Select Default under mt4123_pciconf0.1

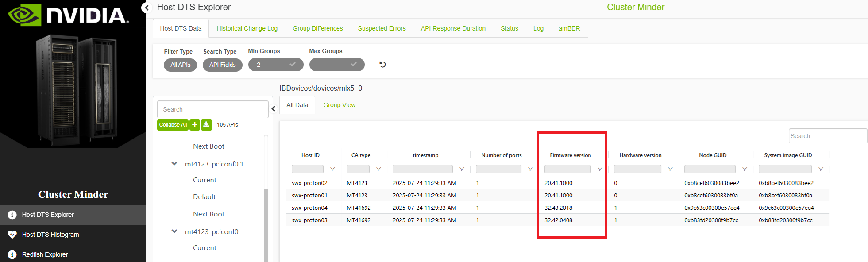click(204, 197)
